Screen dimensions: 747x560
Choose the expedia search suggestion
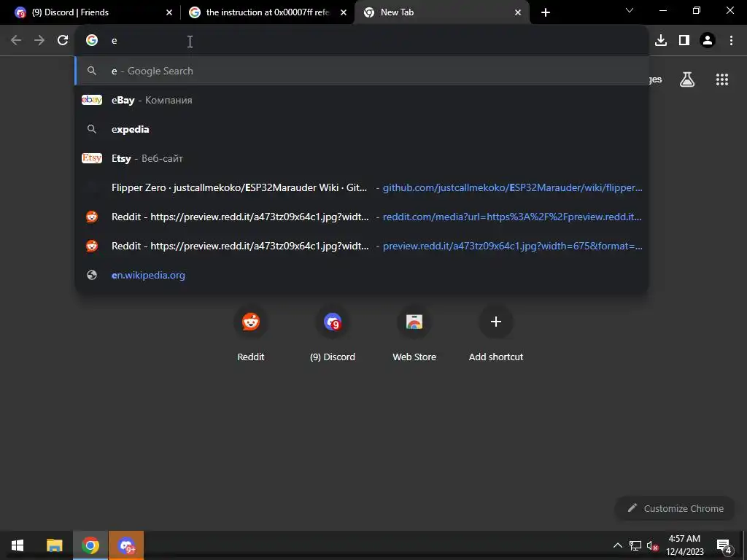(362, 129)
